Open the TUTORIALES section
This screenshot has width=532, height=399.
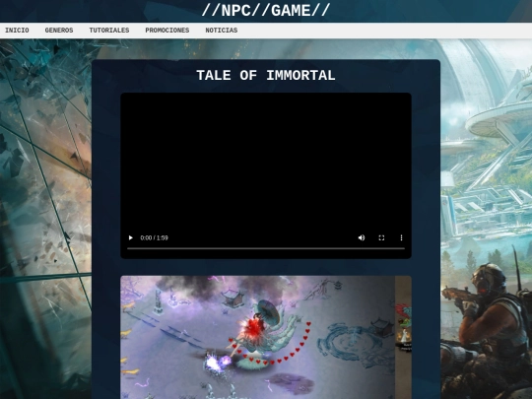(109, 31)
